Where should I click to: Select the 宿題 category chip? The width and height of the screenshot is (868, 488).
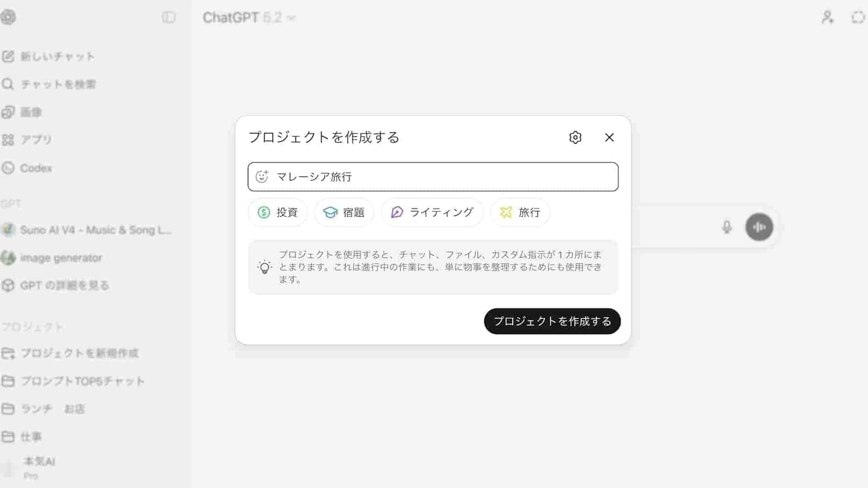344,212
